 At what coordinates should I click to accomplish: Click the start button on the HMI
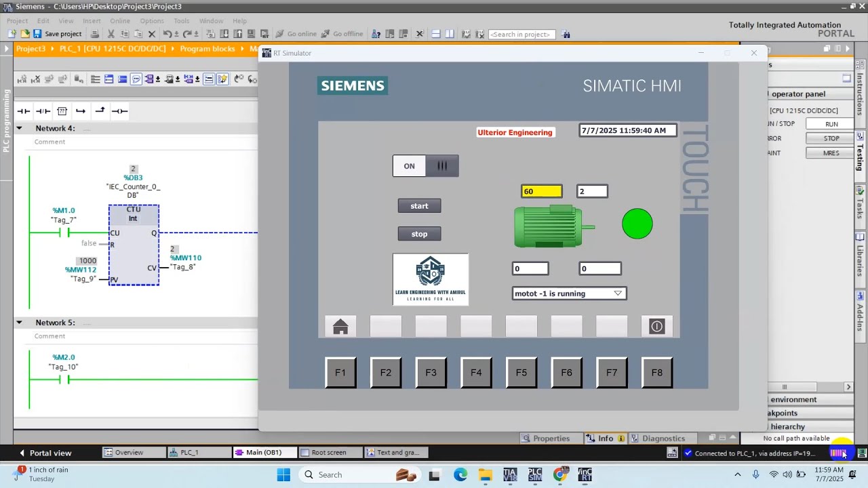[x=419, y=206]
